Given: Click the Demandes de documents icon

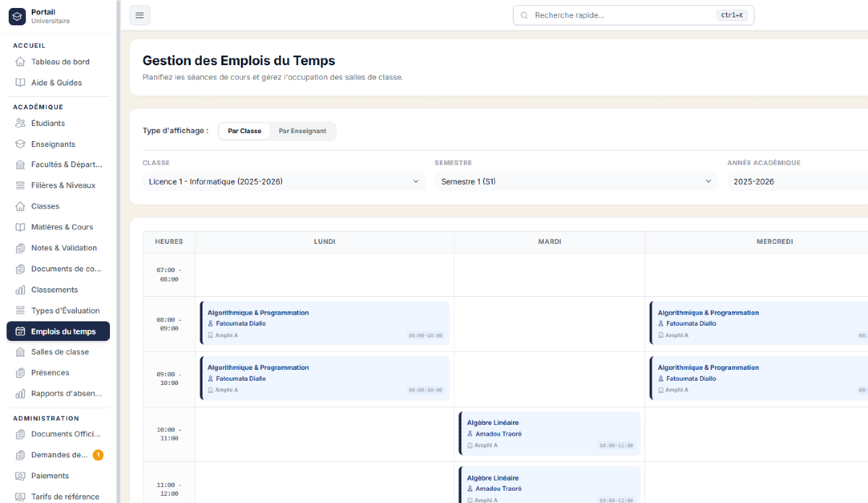Looking at the screenshot, I should [20, 455].
